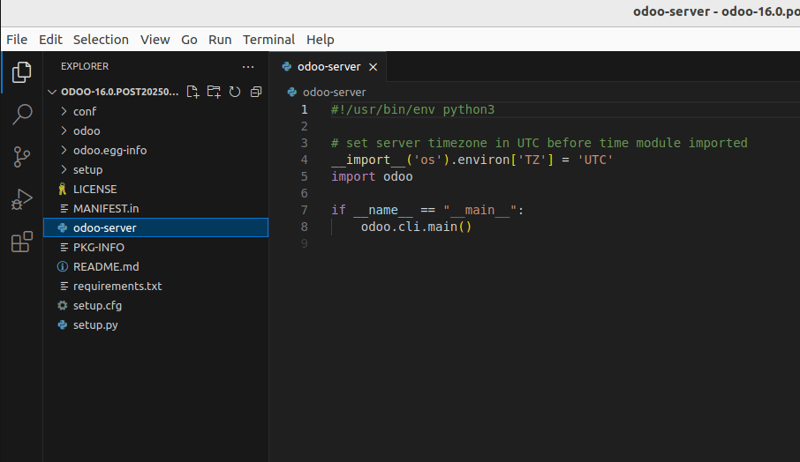Open the Edit menu
800x462 pixels.
(51, 39)
